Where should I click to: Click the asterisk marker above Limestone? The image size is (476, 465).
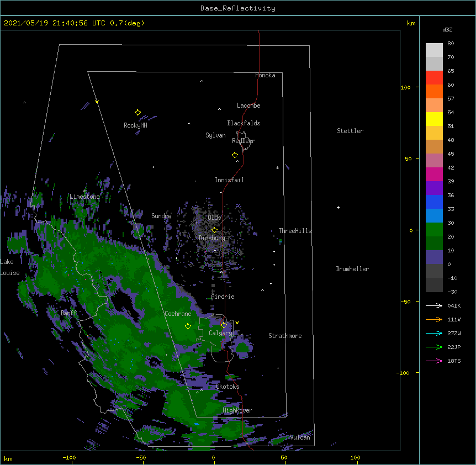click(x=84, y=191)
